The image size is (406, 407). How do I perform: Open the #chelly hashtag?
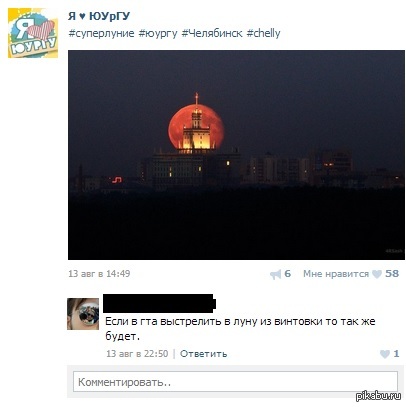(x=263, y=33)
